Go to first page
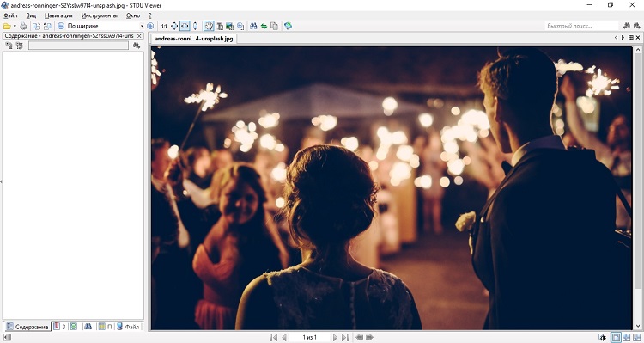Image resolution: width=644 pixels, height=343 pixels. pyautogui.click(x=273, y=338)
